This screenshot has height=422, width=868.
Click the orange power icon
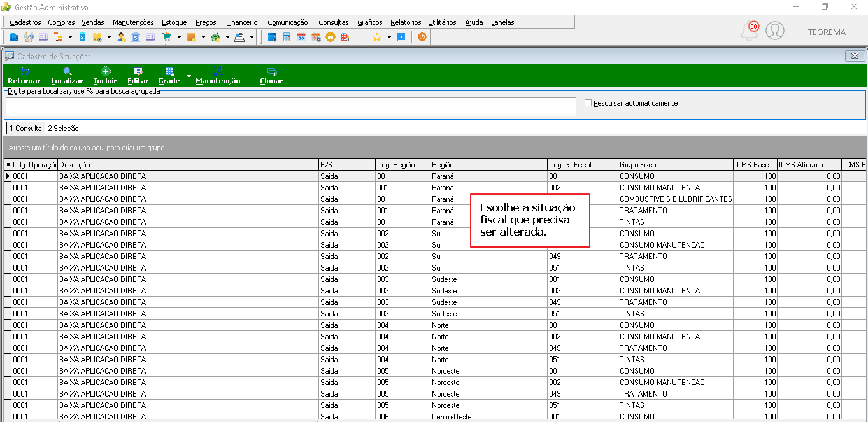(422, 37)
